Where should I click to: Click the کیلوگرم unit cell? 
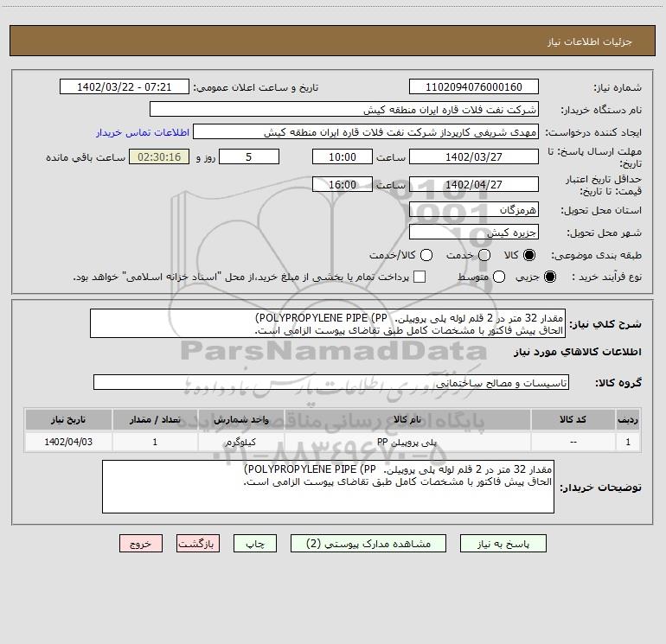[x=240, y=442]
